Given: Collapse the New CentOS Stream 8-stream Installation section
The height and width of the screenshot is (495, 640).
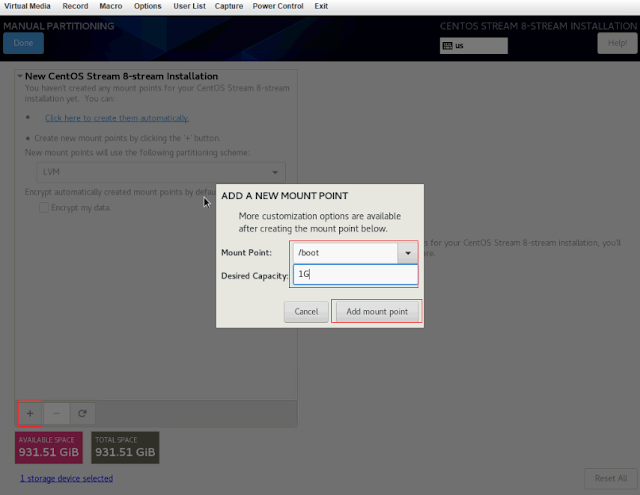Looking at the screenshot, I should [20, 76].
